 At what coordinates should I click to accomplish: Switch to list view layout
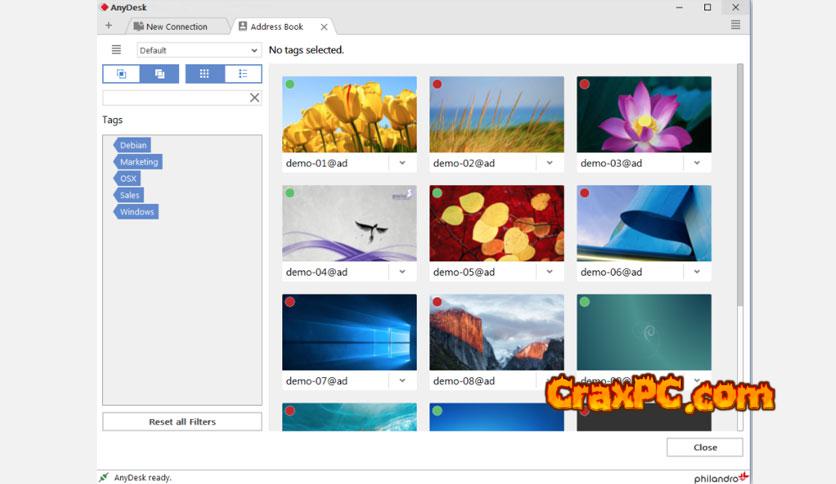pos(243,74)
